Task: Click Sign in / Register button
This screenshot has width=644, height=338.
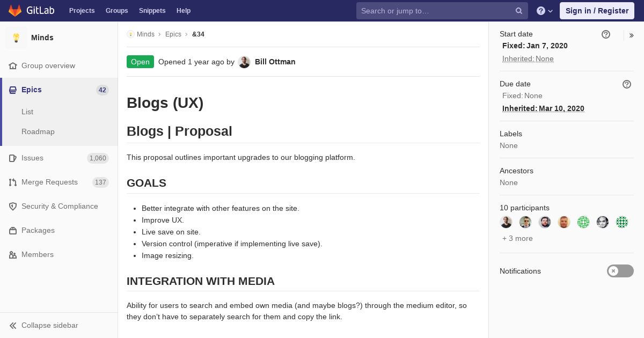Action: 597,11
